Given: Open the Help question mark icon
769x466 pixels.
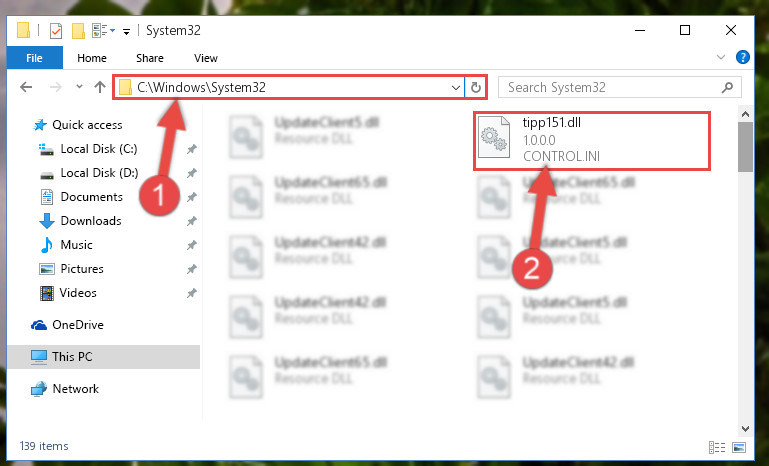Looking at the screenshot, I should click(743, 57).
